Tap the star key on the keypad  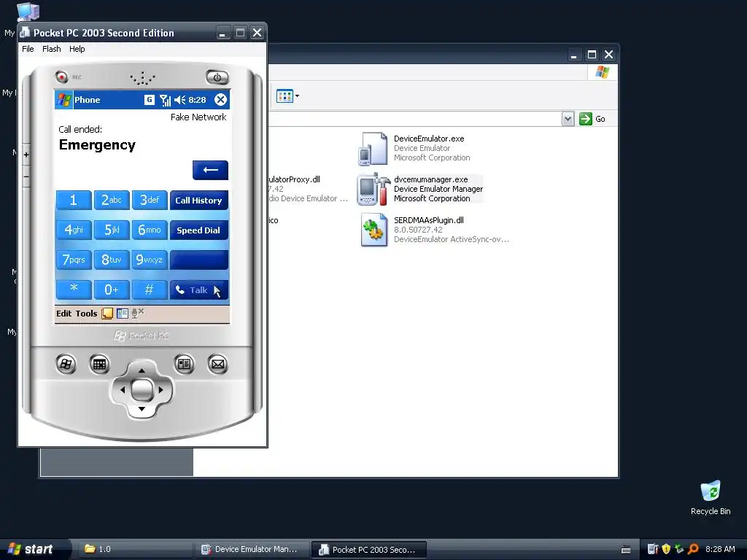[x=74, y=289]
